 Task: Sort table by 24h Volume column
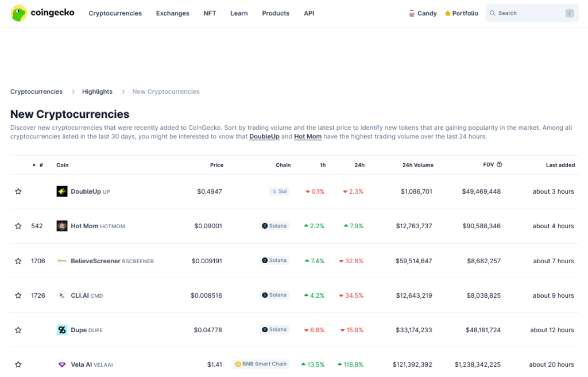tap(418, 165)
